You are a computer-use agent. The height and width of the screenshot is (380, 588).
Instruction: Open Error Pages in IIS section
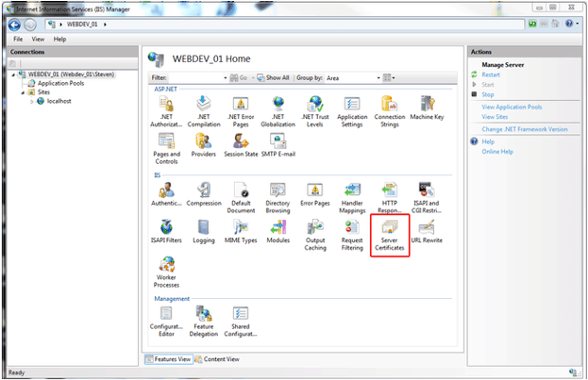315,194
